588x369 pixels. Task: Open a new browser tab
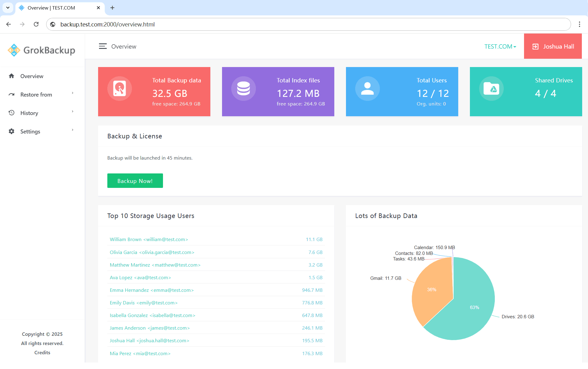click(x=112, y=8)
